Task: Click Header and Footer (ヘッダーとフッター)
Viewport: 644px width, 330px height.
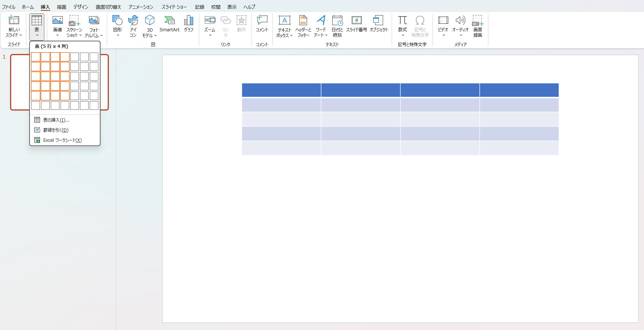Action: click(x=303, y=26)
